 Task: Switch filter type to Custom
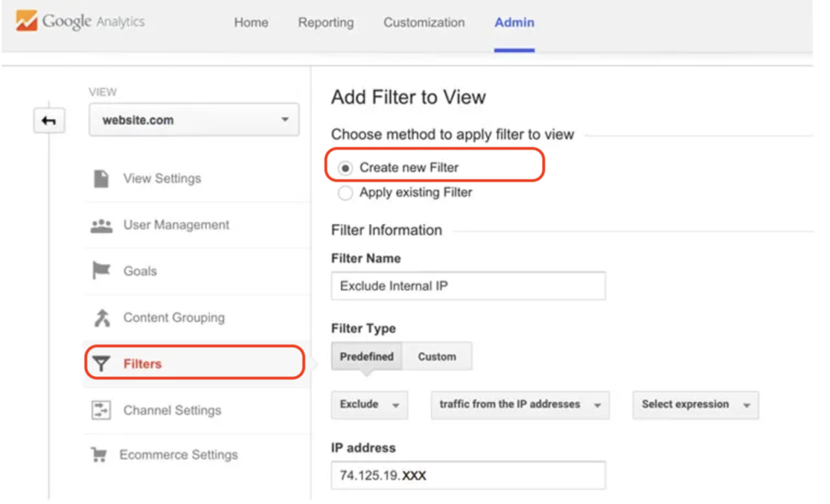pos(437,356)
